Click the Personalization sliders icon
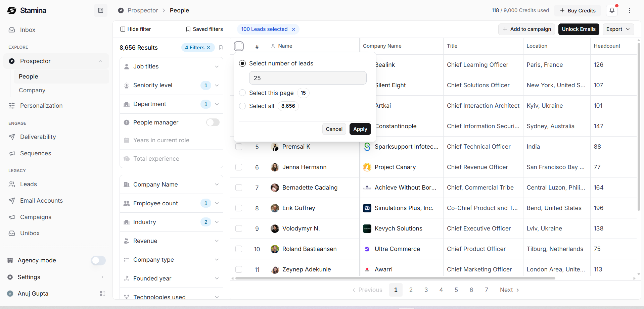 pos(12,106)
